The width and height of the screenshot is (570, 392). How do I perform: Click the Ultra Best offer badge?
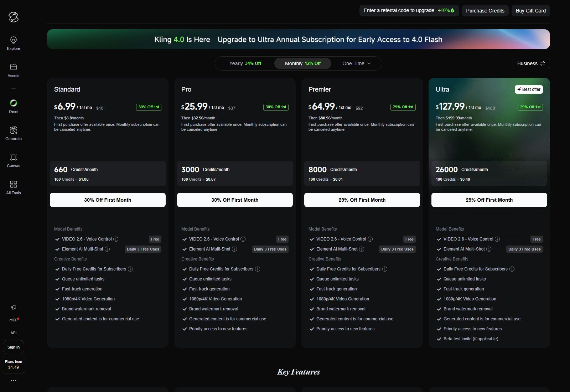click(x=529, y=89)
